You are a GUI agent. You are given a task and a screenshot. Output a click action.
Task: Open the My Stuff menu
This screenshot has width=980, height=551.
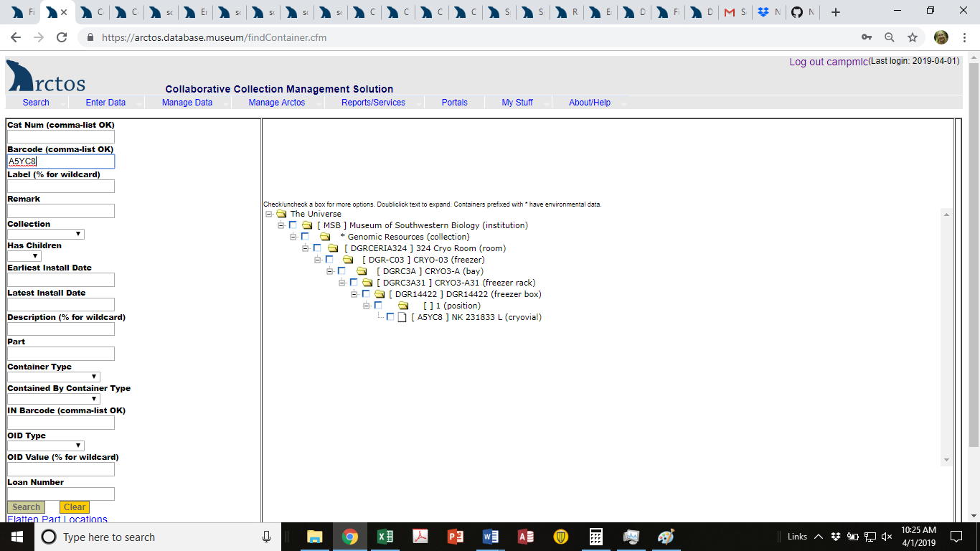coord(517,102)
